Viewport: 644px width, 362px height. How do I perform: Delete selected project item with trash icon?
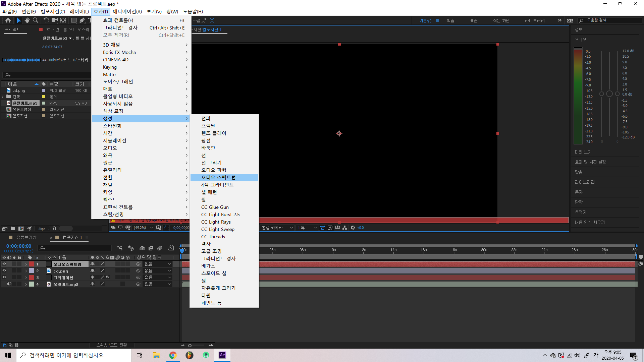point(54,229)
